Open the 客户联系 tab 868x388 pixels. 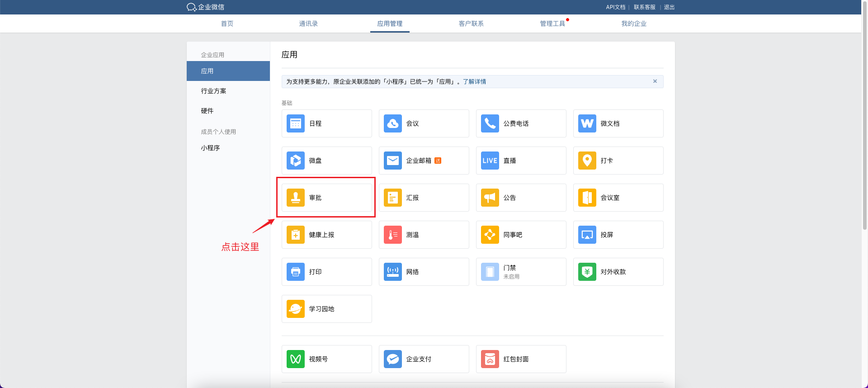[x=471, y=24]
